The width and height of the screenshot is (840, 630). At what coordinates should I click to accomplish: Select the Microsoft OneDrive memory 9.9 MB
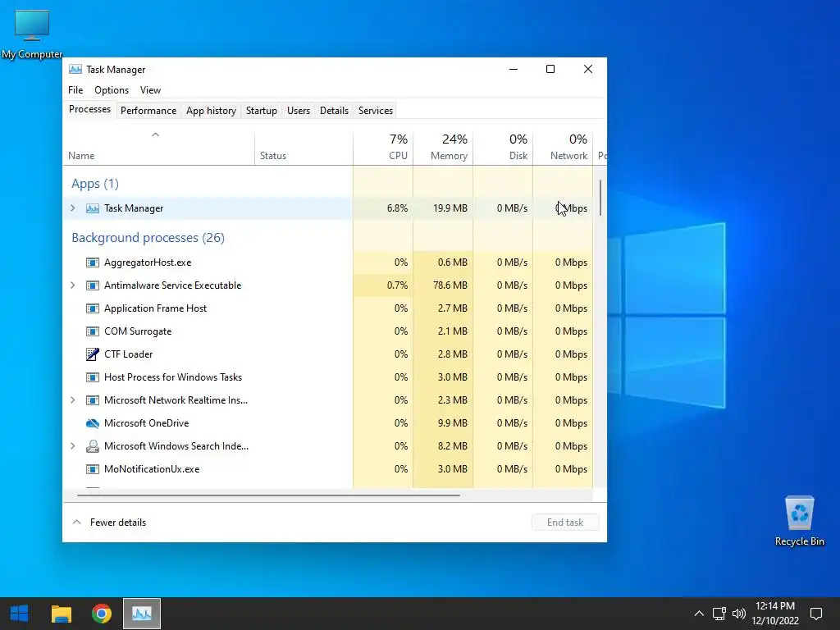pyautogui.click(x=453, y=423)
